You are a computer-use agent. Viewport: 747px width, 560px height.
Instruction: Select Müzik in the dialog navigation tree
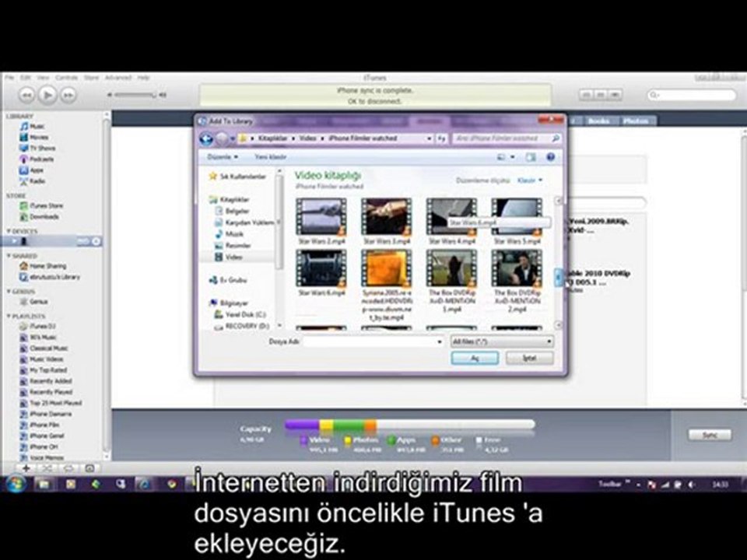click(230, 234)
